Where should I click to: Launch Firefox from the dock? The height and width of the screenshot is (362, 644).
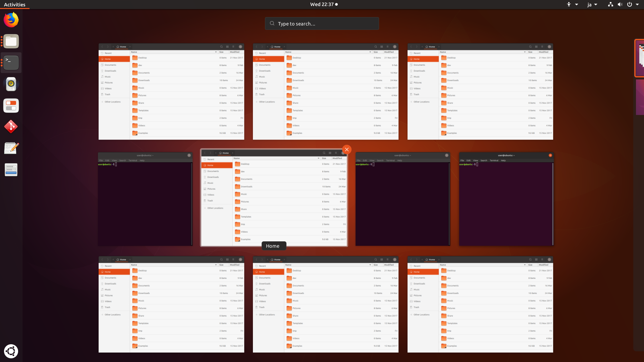point(11,20)
